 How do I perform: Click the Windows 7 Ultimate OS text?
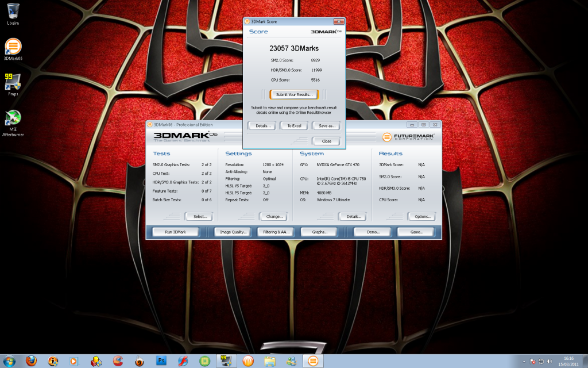coord(333,200)
